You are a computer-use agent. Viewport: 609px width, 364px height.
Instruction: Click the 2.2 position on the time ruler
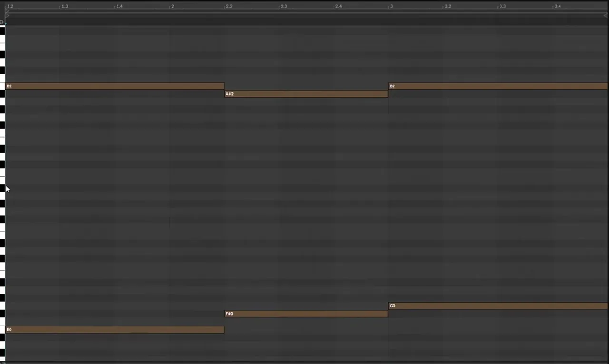pos(229,6)
